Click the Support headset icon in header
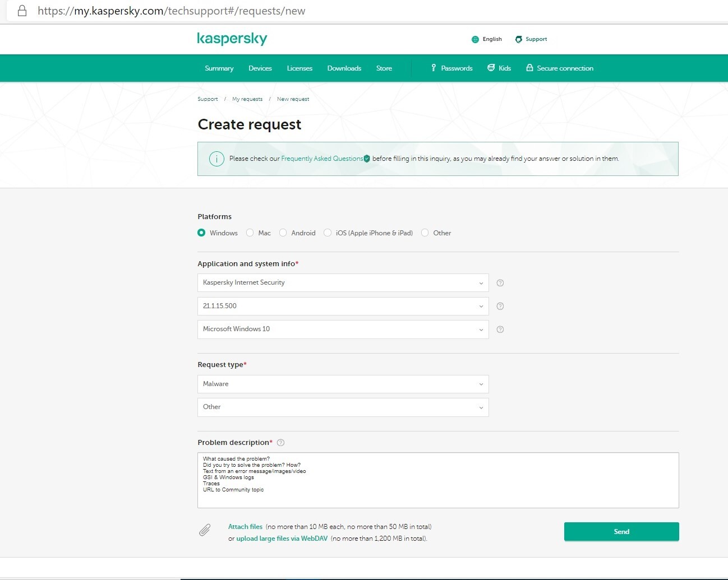728x580 pixels. click(x=519, y=39)
